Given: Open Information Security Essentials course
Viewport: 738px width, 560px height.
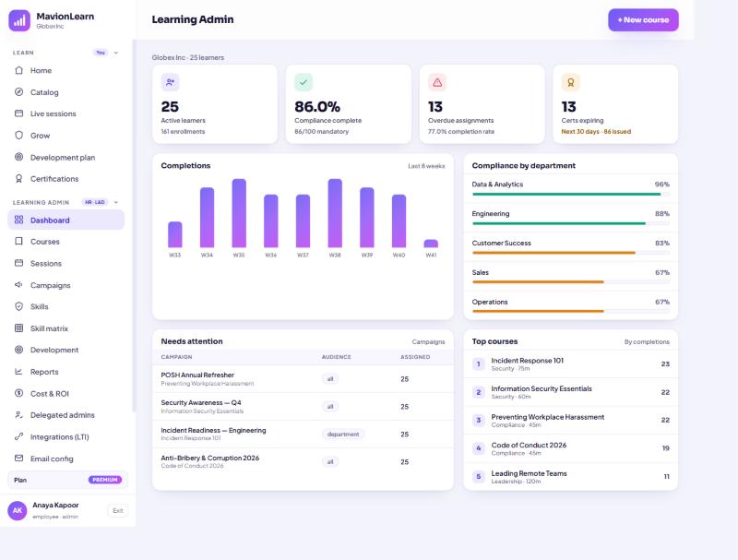Looking at the screenshot, I should (x=571, y=392).
